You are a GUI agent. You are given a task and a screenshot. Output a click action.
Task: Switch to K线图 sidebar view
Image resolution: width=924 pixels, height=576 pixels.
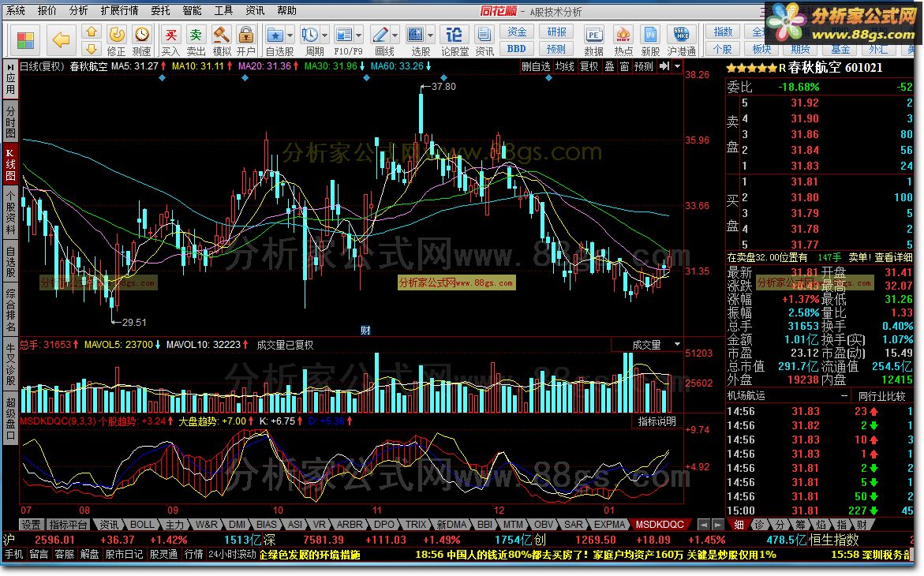coord(10,164)
